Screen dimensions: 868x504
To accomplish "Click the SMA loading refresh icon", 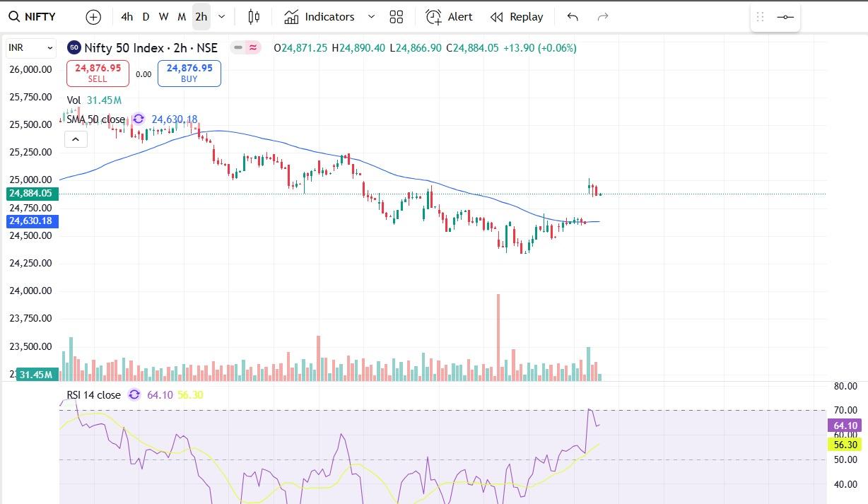I will [139, 119].
